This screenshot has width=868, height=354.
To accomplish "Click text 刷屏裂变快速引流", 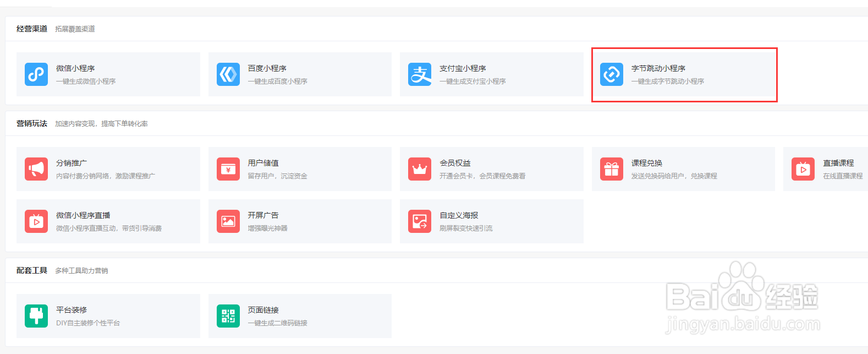I will 466,228.
